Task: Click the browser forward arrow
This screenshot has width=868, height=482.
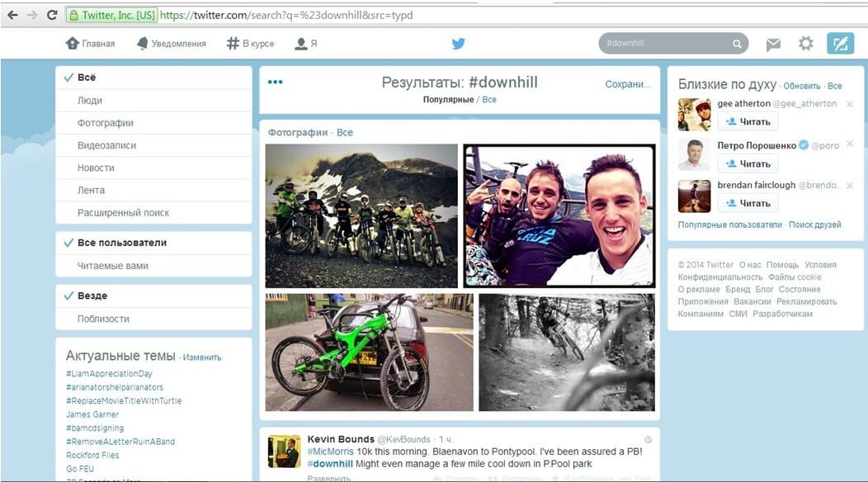Action: click(x=32, y=15)
